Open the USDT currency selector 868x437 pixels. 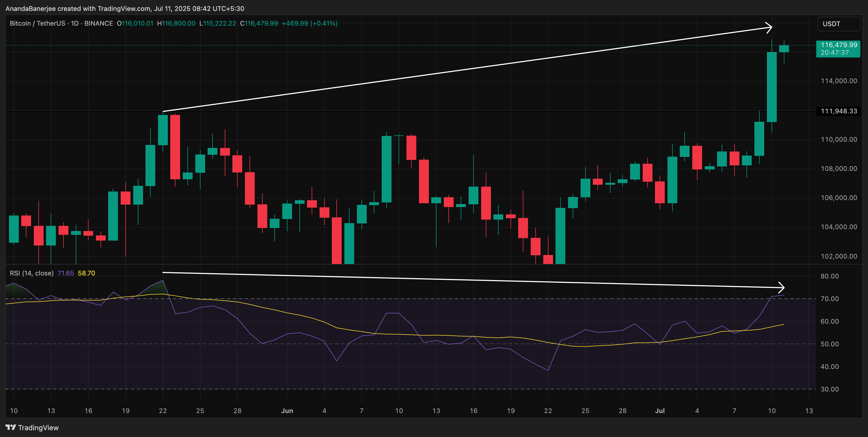(x=838, y=24)
